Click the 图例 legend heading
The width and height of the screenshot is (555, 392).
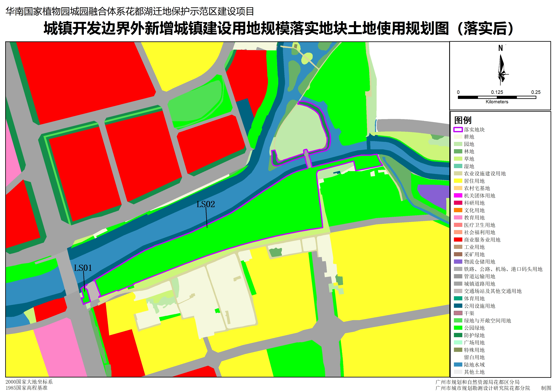(463, 120)
